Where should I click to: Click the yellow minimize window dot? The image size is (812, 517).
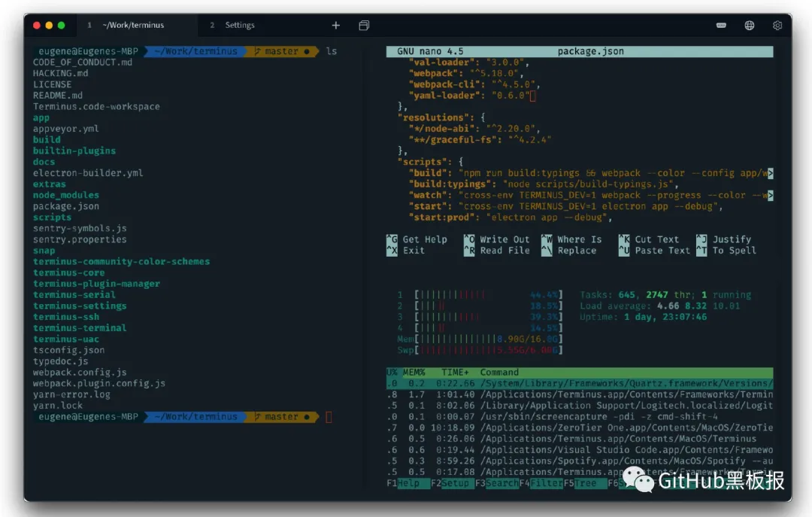49,26
